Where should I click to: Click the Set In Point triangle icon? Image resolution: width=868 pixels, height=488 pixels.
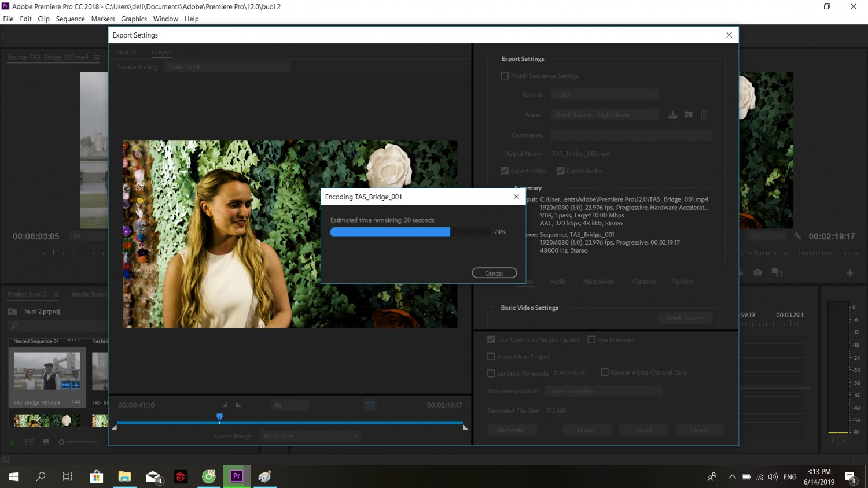(x=225, y=405)
